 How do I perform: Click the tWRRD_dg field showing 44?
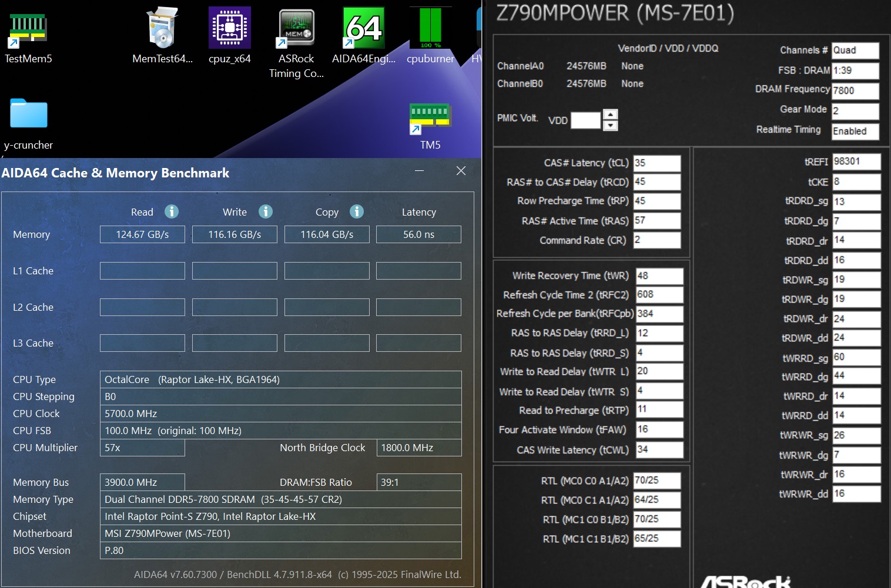[x=857, y=377]
